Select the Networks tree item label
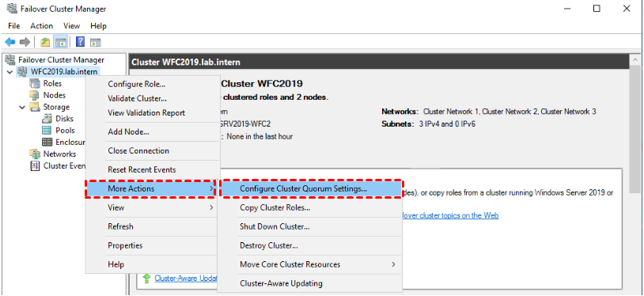 click(x=59, y=154)
